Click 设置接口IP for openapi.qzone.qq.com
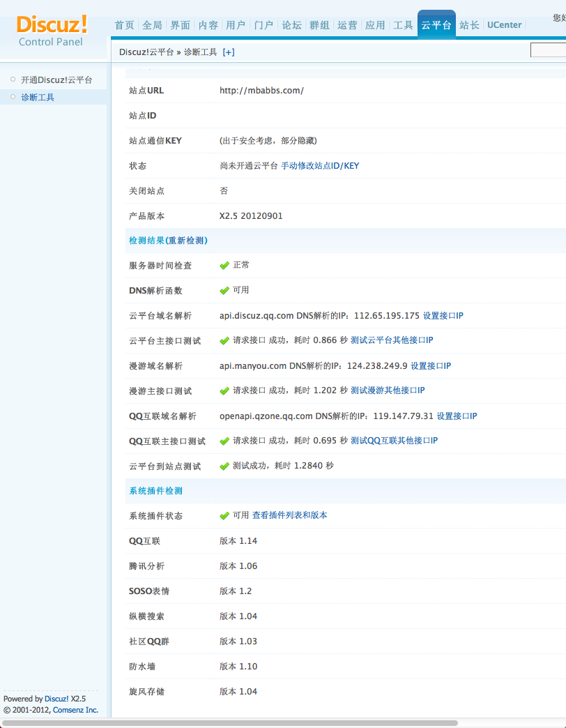 point(457,416)
